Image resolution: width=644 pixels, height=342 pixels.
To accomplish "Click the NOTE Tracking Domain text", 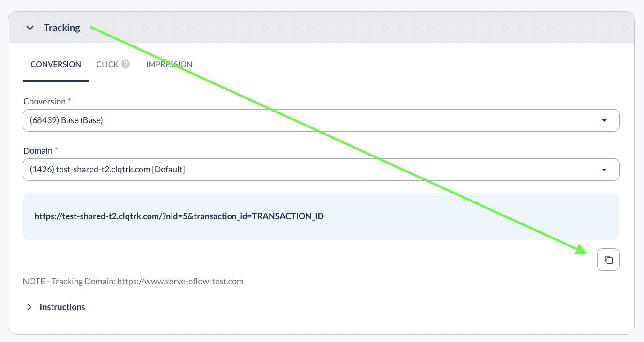I will [x=133, y=282].
